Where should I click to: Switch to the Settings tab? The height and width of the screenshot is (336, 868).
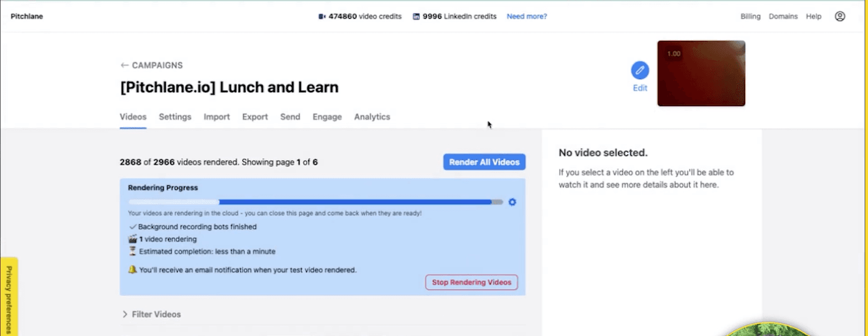(x=175, y=117)
